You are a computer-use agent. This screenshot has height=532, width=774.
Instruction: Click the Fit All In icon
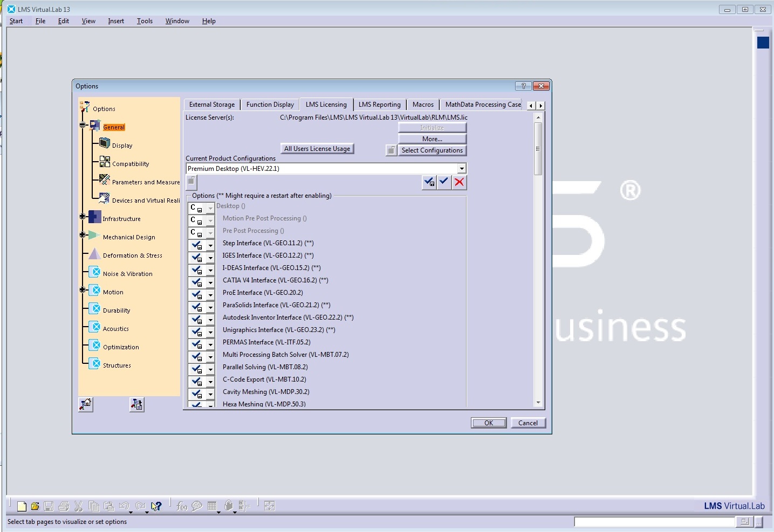point(270,506)
